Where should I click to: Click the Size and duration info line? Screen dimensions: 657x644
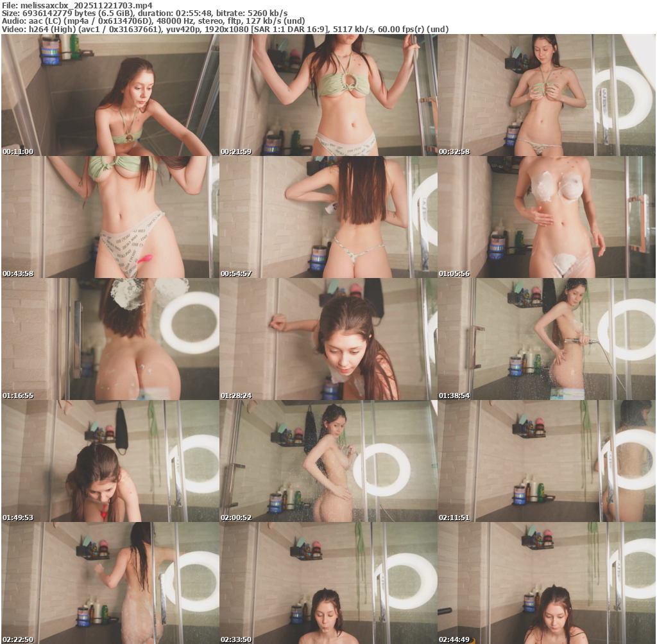pos(144,13)
